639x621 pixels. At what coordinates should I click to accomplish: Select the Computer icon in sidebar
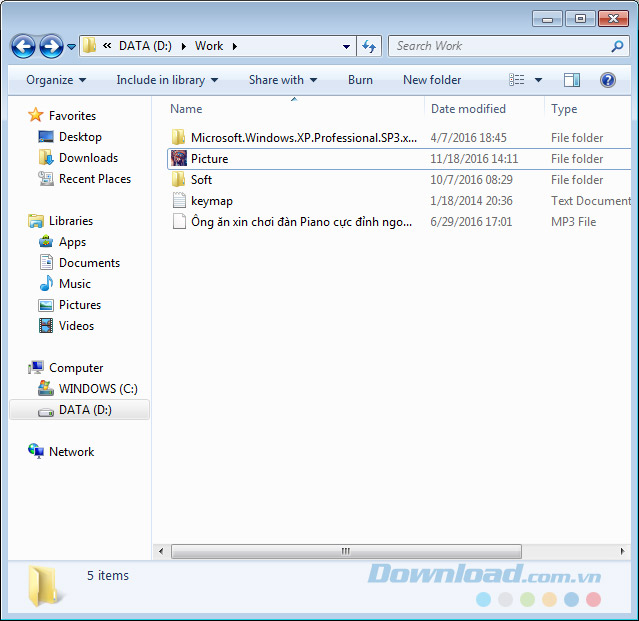(x=36, y=368)
